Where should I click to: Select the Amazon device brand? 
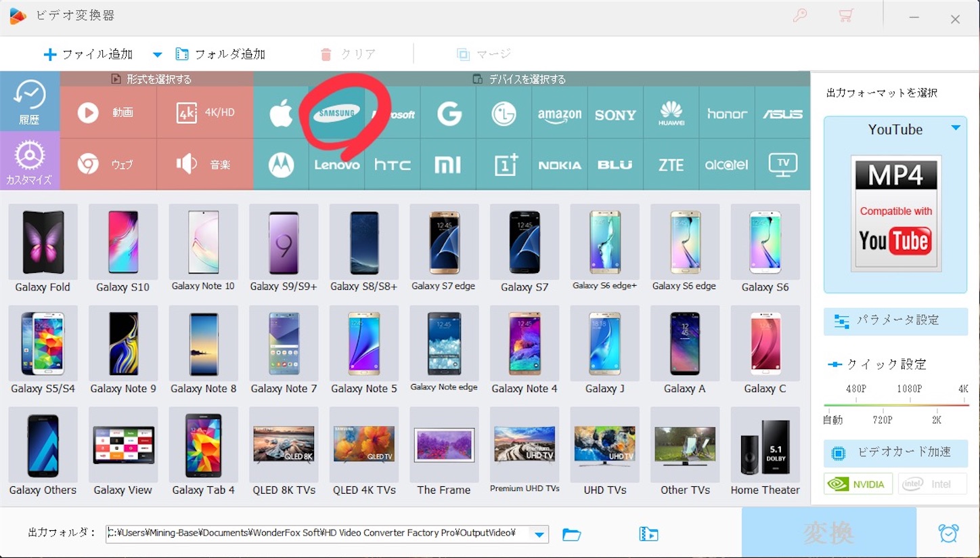tap(560, 114)
